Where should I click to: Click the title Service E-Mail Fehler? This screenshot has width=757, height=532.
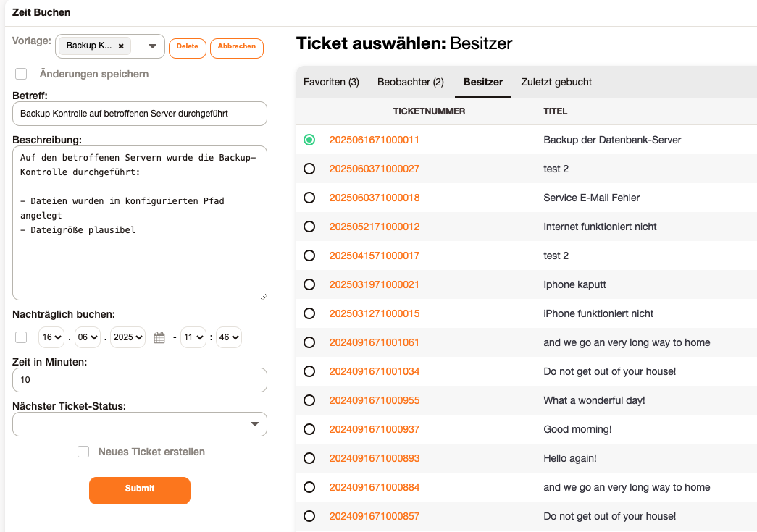591,198
